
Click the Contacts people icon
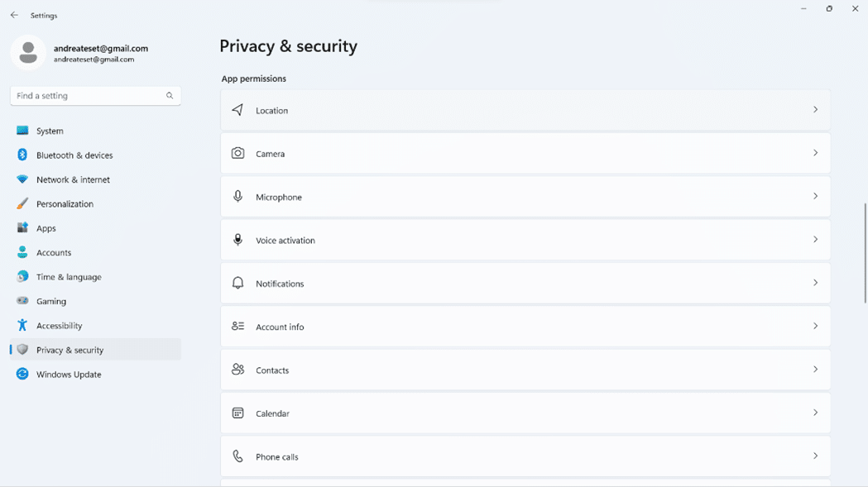point(237,369)
